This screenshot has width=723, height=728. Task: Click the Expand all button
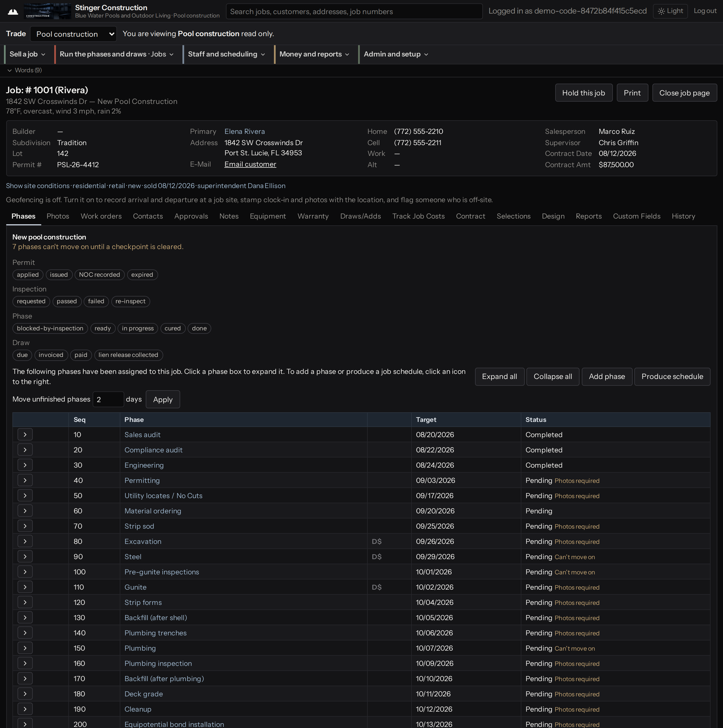point(499,376)
